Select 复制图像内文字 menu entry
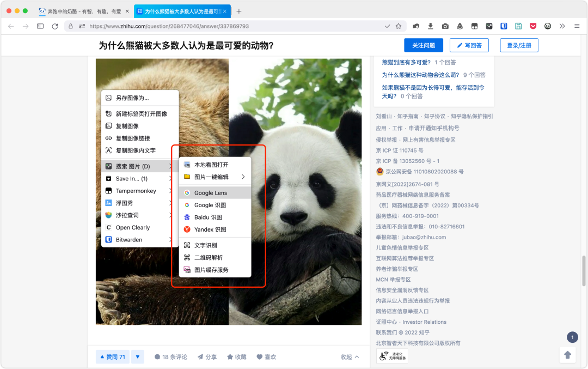Image resolution: width=588 pixels, height=369 pixels. [140, 150]
